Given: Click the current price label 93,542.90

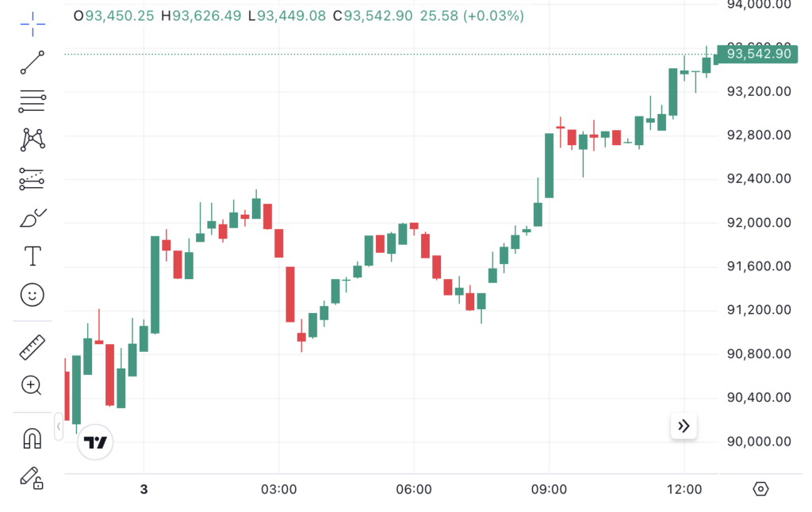Looking at the screenshot, I should click(x=757, y=54).
